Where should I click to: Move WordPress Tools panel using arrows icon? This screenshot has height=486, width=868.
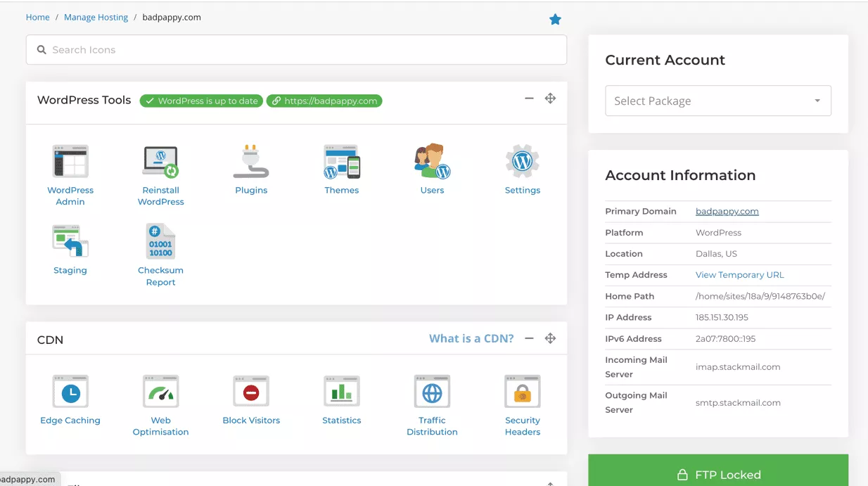click(550, 98)
